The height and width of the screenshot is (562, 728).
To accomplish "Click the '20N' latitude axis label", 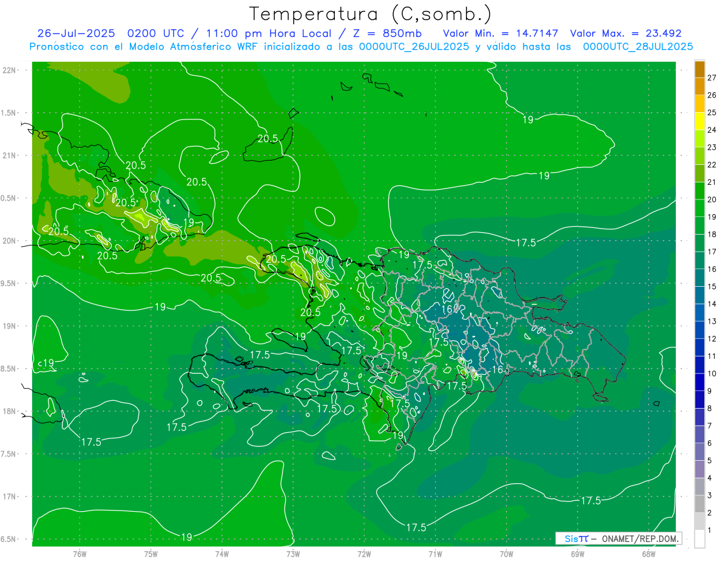I will [x=10, y=241].
